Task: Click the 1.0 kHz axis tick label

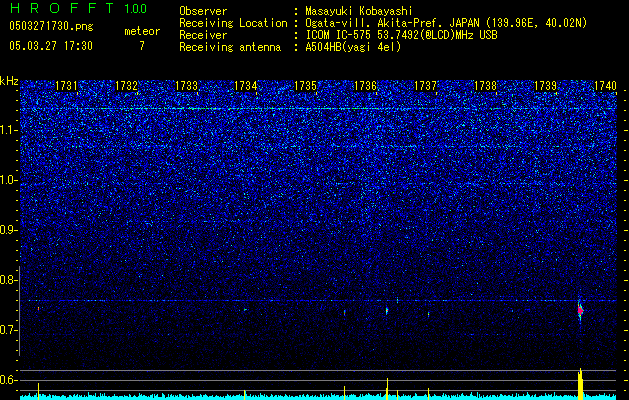Action: tap(9, 180)
